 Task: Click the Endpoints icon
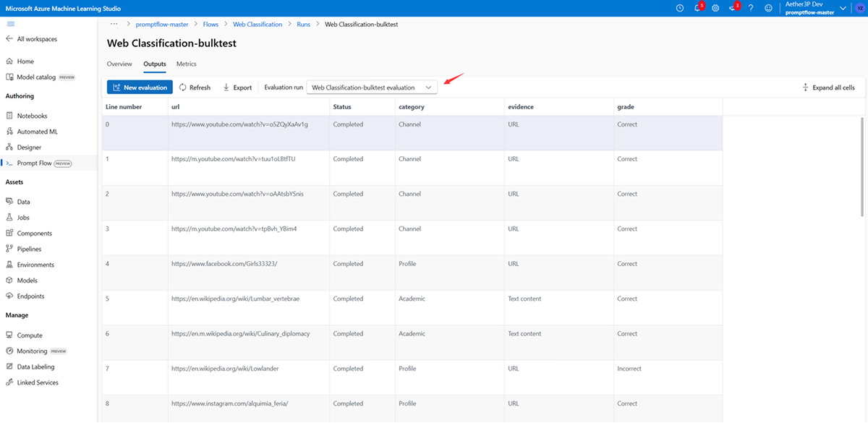coord(10,296)
